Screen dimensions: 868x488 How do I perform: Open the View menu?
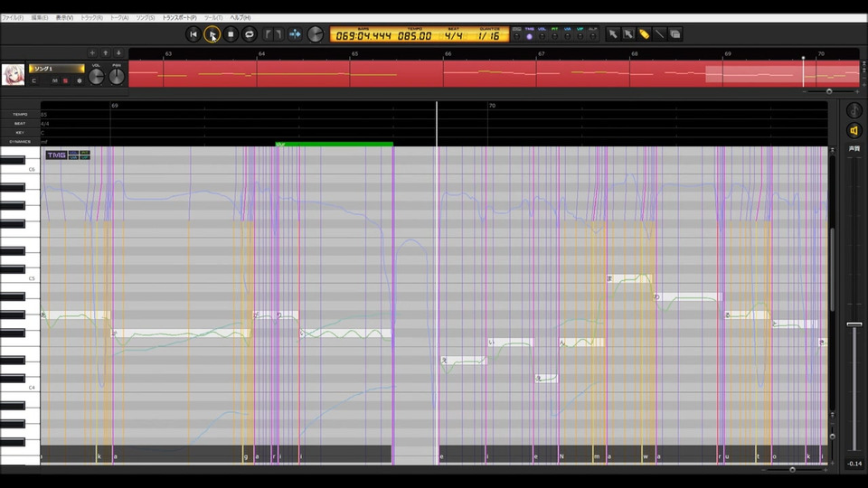[x=64, y=18]
